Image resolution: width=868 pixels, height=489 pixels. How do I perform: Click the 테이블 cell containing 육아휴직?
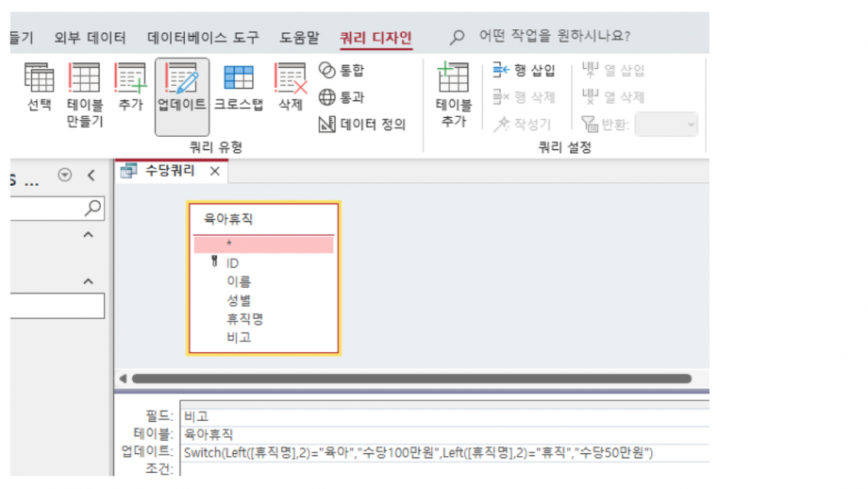[444, 435]
